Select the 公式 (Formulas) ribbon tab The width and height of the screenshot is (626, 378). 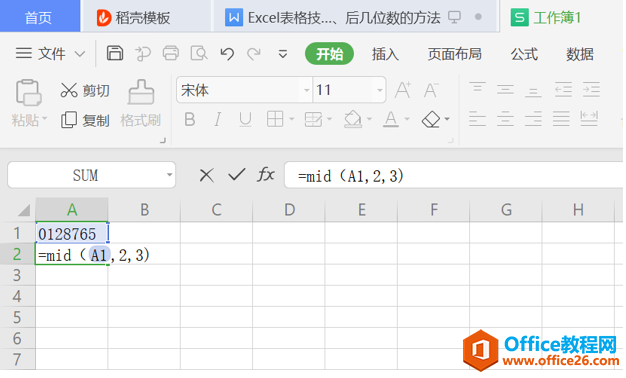click(524, 53)
